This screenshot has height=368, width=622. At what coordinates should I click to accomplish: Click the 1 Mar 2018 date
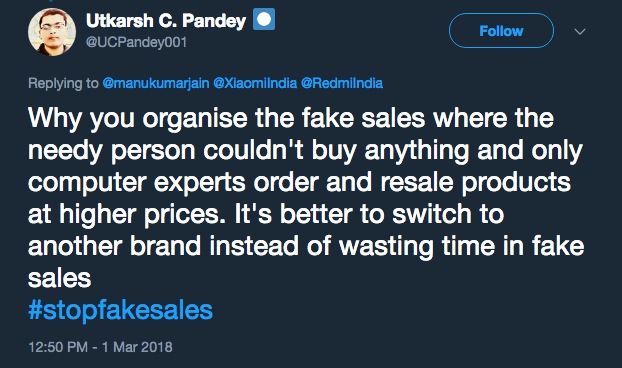[x=137, y=347]
